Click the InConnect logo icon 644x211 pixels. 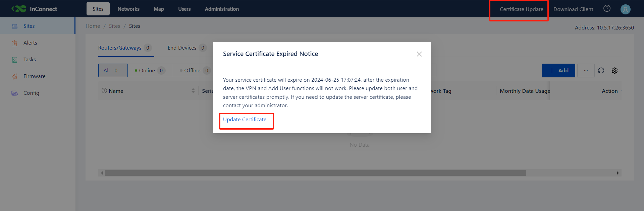click(19, 9)
